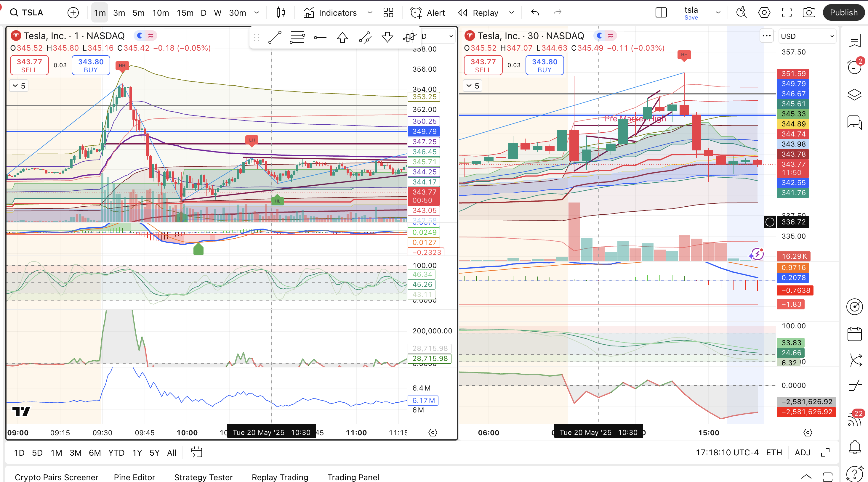The height and width of the screenshot is (482, 868).
Task: Open object tree layers panel
Action: (855, 95)
